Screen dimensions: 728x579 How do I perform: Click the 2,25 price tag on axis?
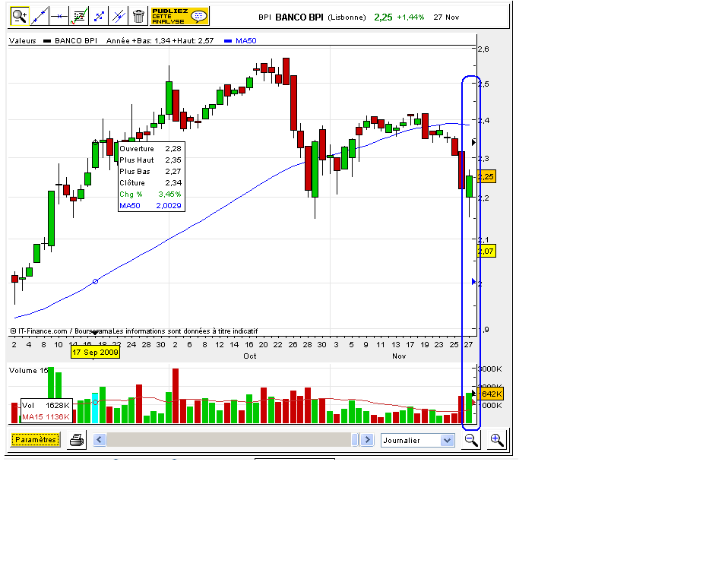point(486,176)
